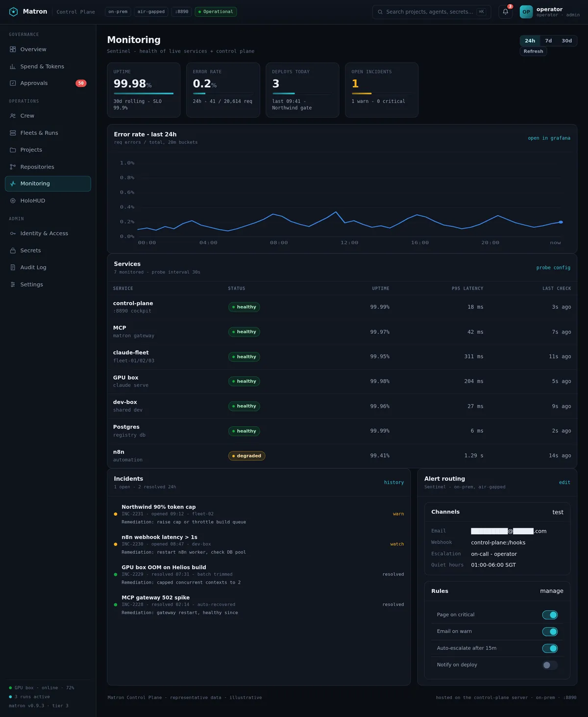Toggle the Email on warn switch
Viewport: 588px width, 717px height.
(x=550, y=632)
